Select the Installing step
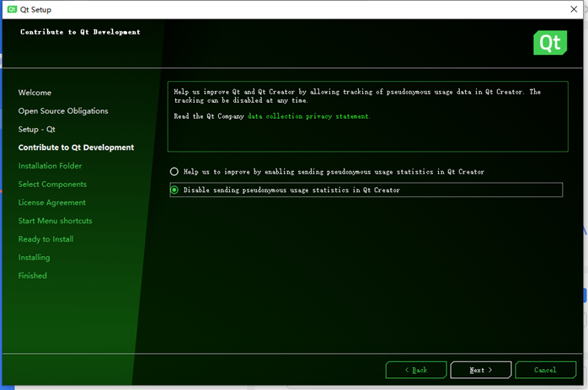This screenshot has height=390, width=588. click(35, 258)
